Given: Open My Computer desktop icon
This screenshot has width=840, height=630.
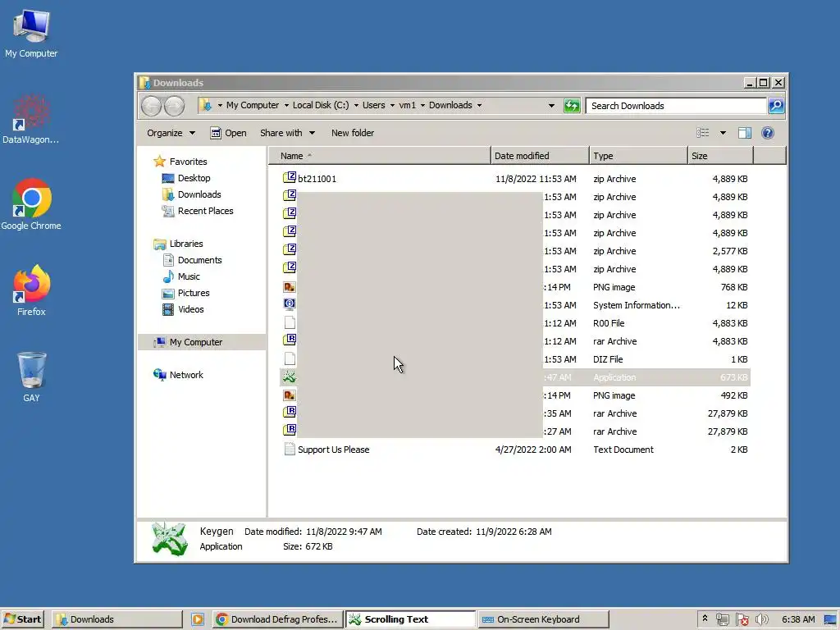Looking at the screenshot, I should click(31, 33).
